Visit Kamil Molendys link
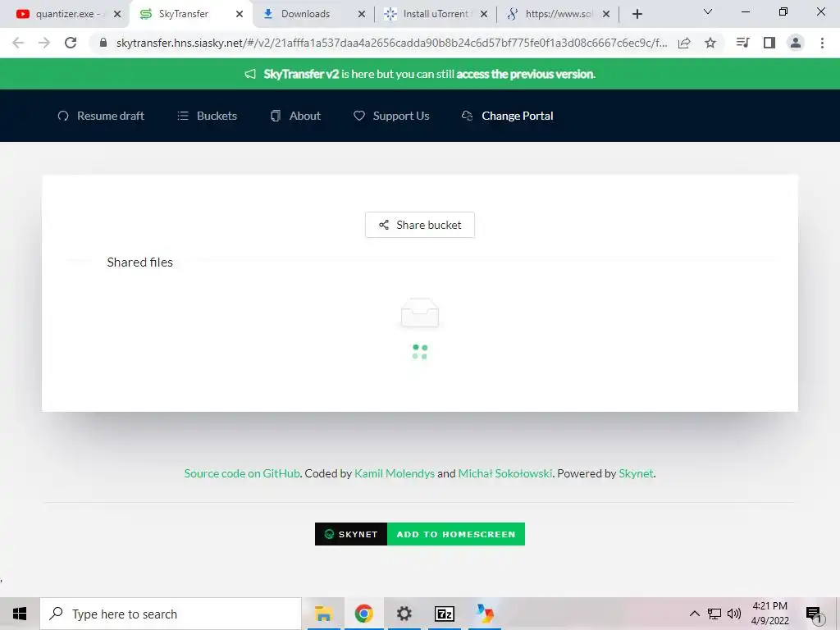This screenshot has width=840, height=630. [395, 473]
